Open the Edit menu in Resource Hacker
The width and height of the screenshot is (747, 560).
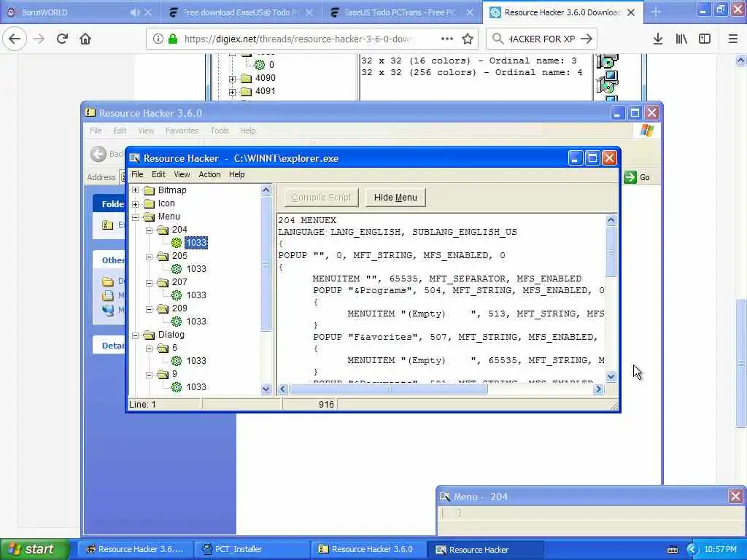pos(158,174)
